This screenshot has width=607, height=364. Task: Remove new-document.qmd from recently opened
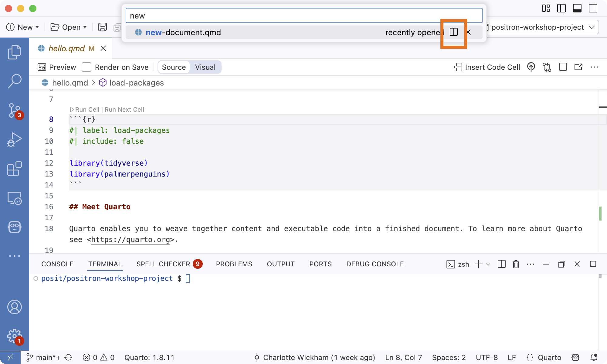click(x=469, y=32)
